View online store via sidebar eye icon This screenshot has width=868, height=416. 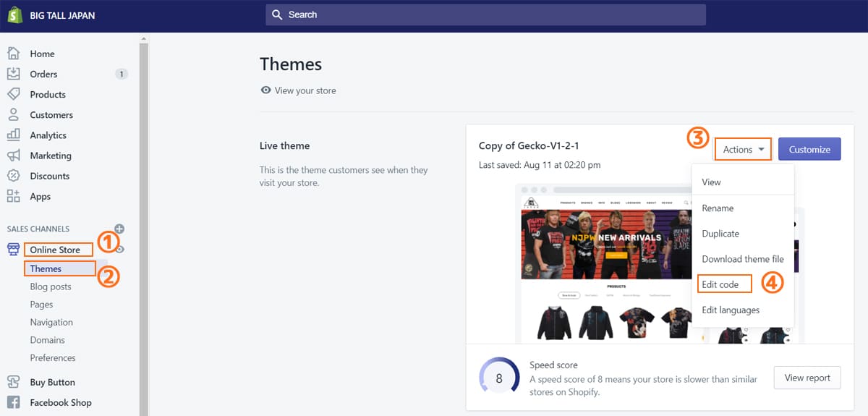point(121,250)
